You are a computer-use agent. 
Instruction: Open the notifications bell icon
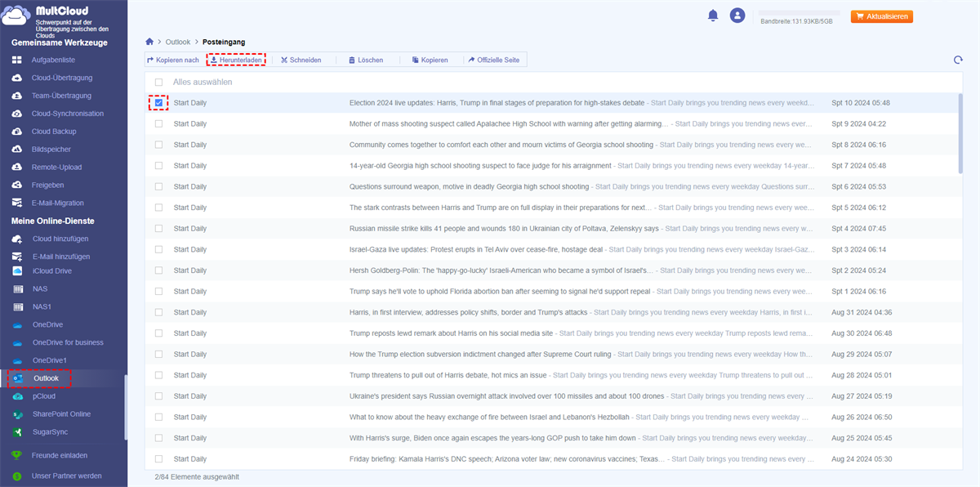coord(713,16)
